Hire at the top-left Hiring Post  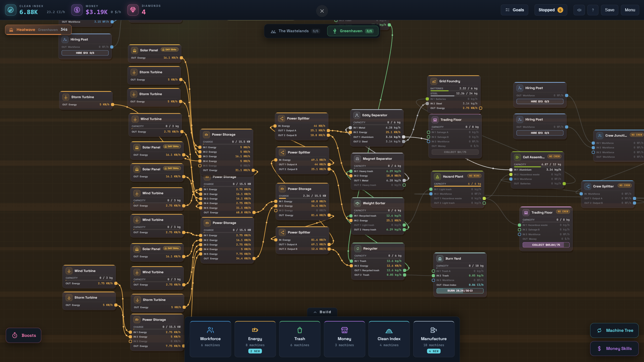(x=85, y=53)
